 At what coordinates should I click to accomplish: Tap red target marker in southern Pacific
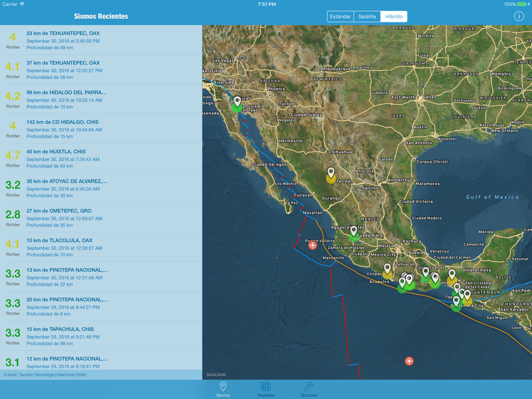(x=409, y=361)
